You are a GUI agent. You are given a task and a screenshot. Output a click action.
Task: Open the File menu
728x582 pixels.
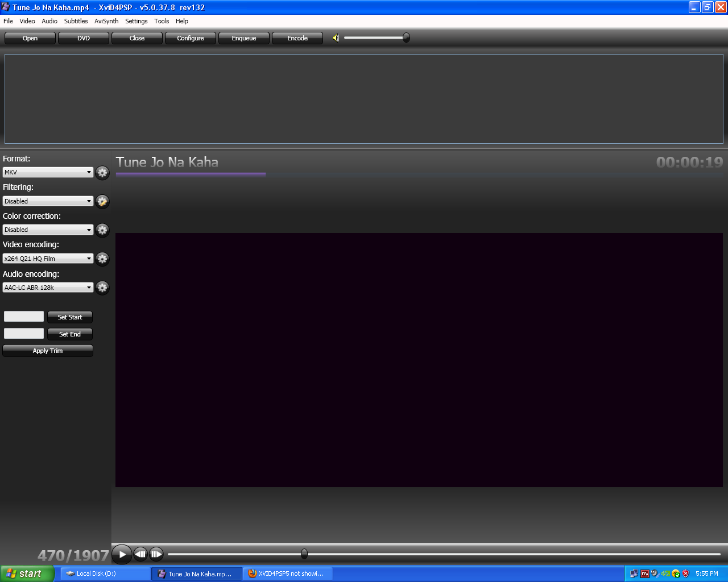coord(8,21)
